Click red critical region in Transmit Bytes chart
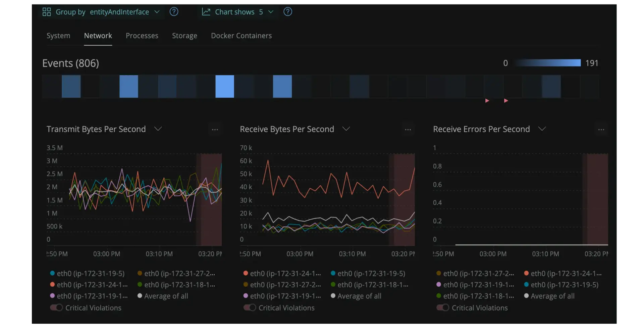The height and width of the screenshot is (326, 644). (x=211, y=199)
